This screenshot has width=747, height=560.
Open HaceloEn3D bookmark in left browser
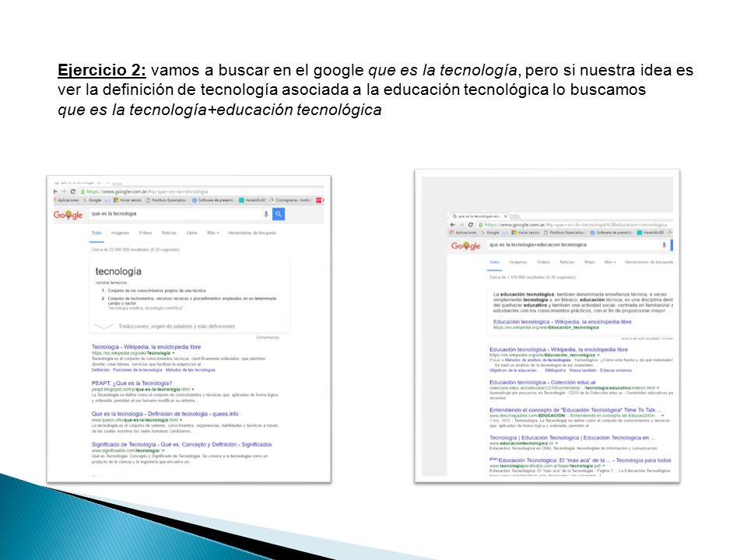252,200
